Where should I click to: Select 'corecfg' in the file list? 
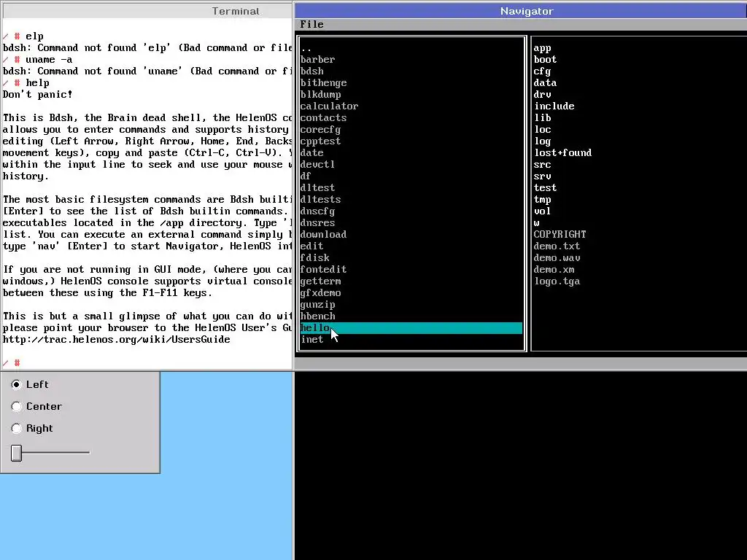pos(321,130)
